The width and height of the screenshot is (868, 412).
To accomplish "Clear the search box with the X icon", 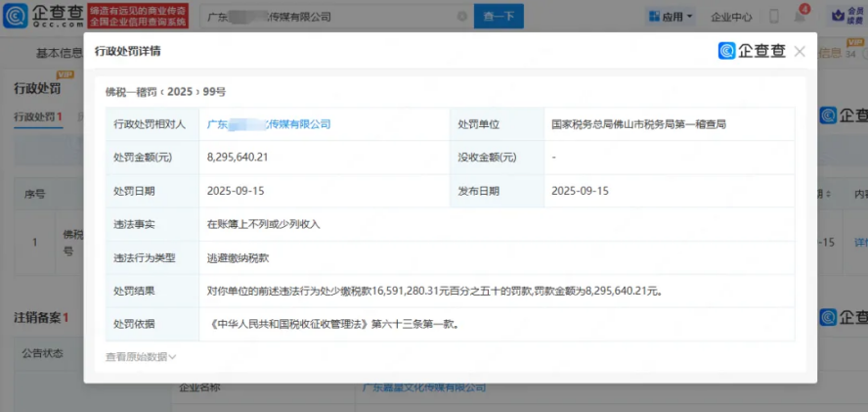I will point(461,17).
